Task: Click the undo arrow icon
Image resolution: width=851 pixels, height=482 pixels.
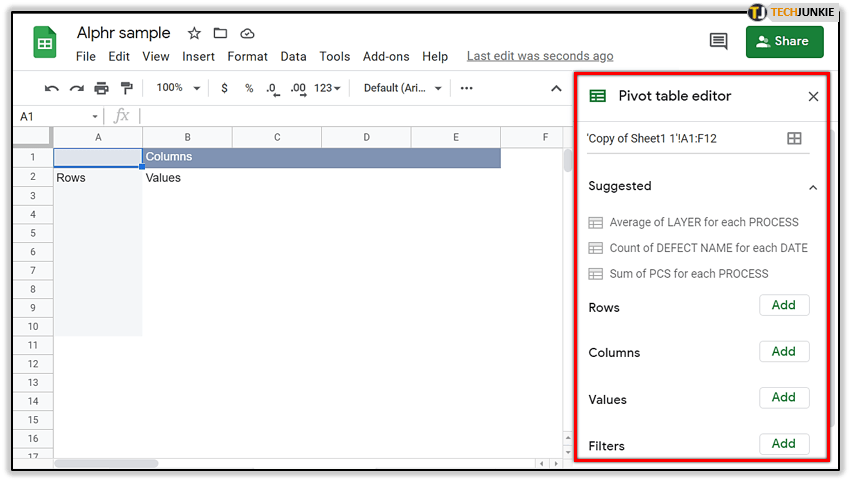Action: (52, 88)
